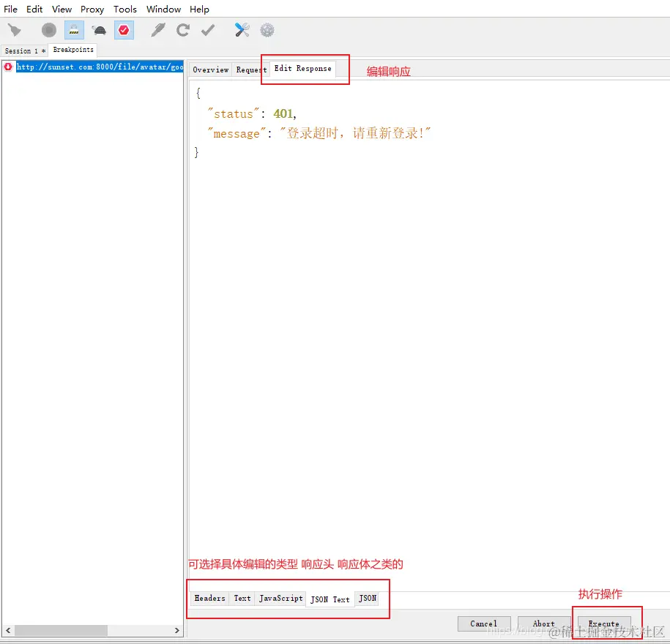The height and width of the screenshot is (644, 670).
Task: Switch to the Breakpoints tab
Action: 73,50
